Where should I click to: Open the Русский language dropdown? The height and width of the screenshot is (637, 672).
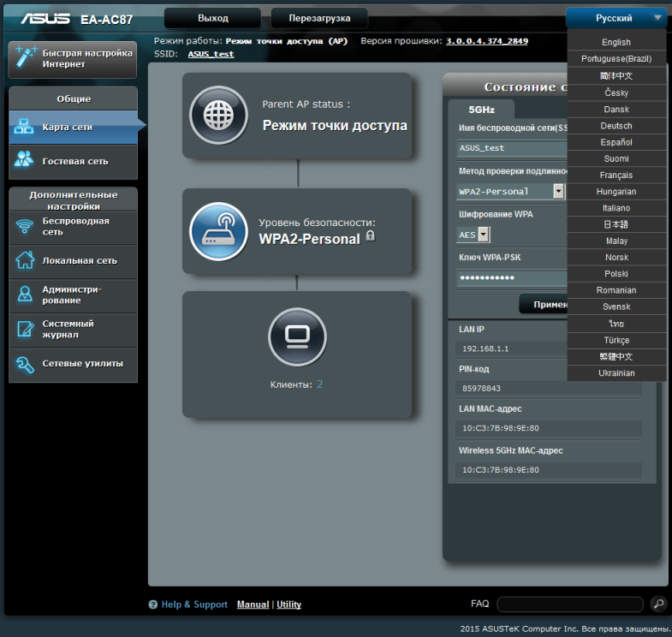[616, 19]
